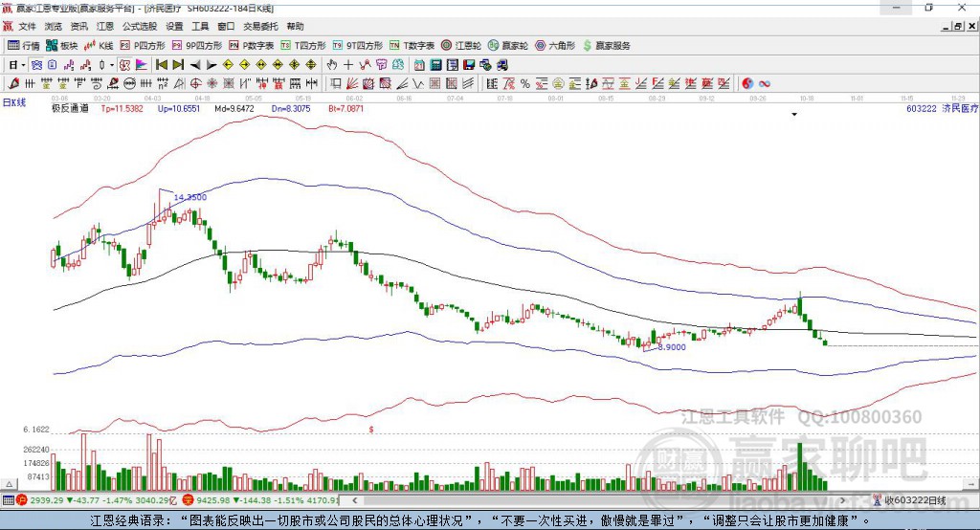This screenshot has width=980, height=530.
Task: Click the left arrow of horizontal scrollbar
Action: (x=355, y=500)
